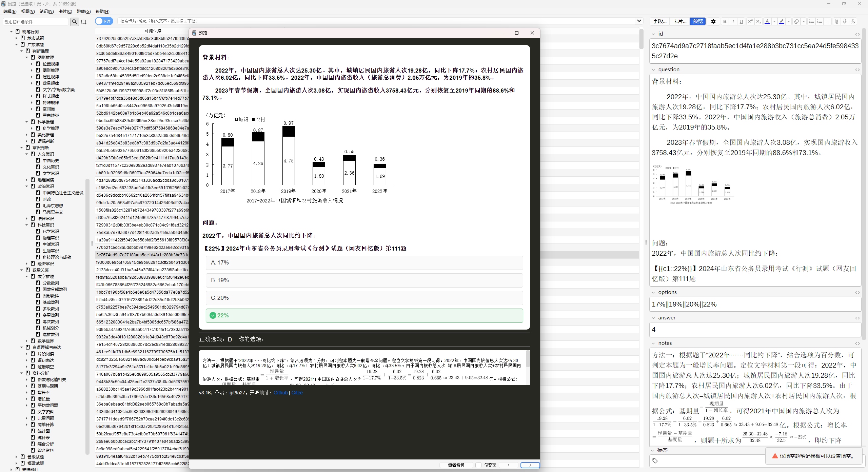Click the sidebar filter input field
Screen dimensions: 868x472
pyautogui.click(x=36, y=22)
